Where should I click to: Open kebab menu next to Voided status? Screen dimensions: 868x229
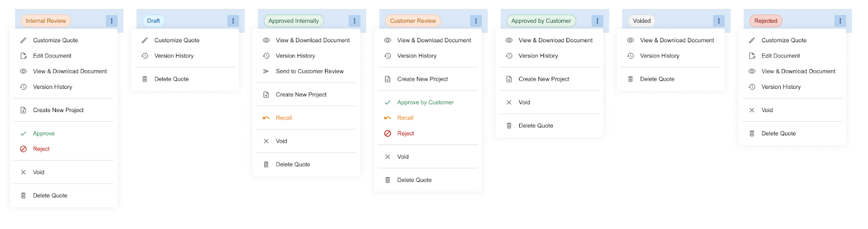click(719, 21)
